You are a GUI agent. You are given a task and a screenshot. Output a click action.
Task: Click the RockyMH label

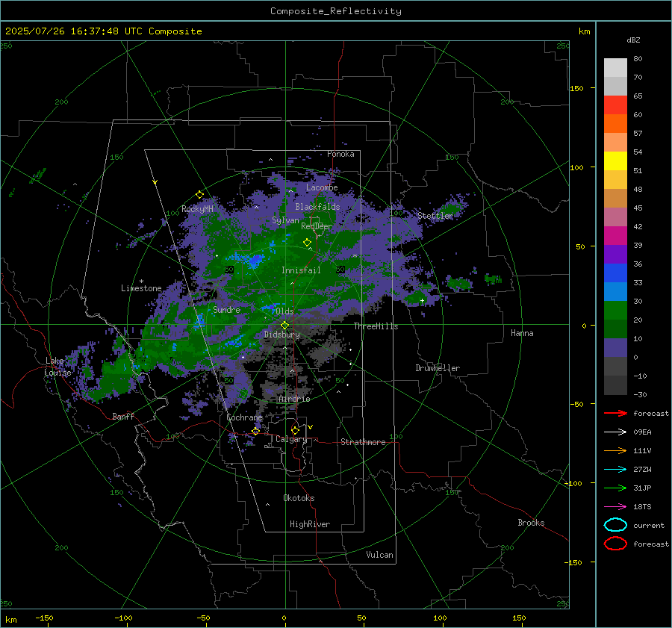pos(197,209)
